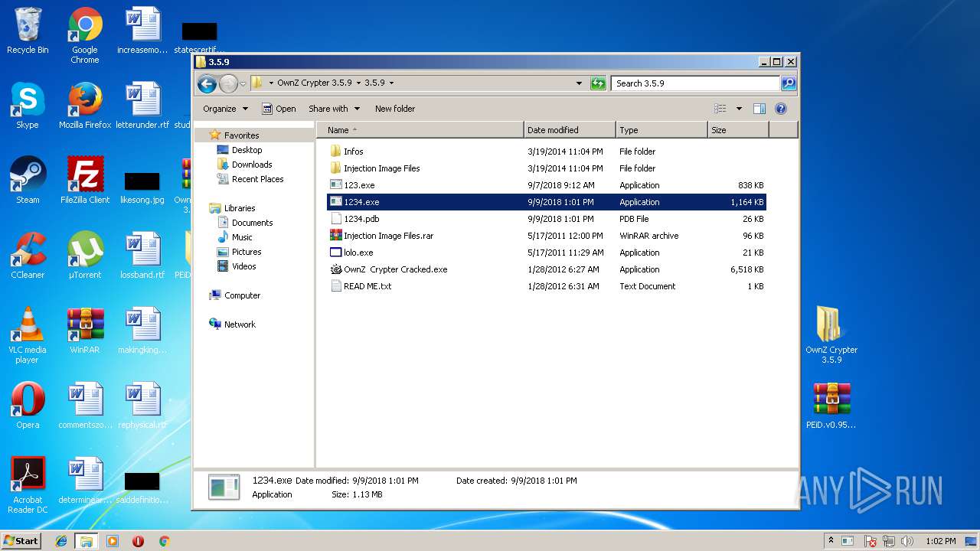Select the READ ME.txt file

pyautogui.click(x=547, y=286)
